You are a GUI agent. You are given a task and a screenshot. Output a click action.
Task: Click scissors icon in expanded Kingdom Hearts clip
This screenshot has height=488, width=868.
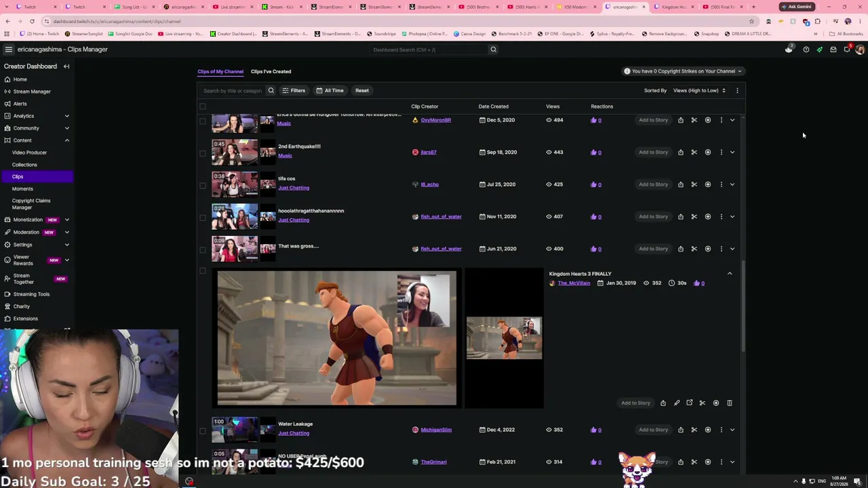(703, 403)
